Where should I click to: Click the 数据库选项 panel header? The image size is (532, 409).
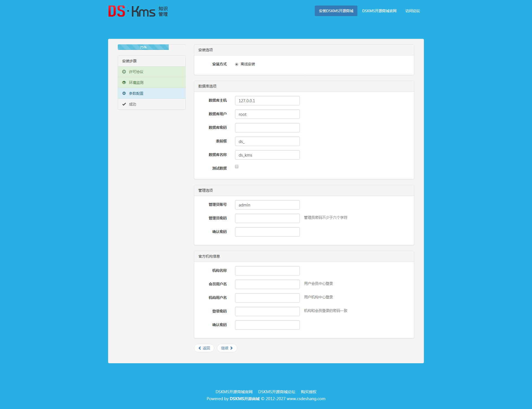coord(304,86)
